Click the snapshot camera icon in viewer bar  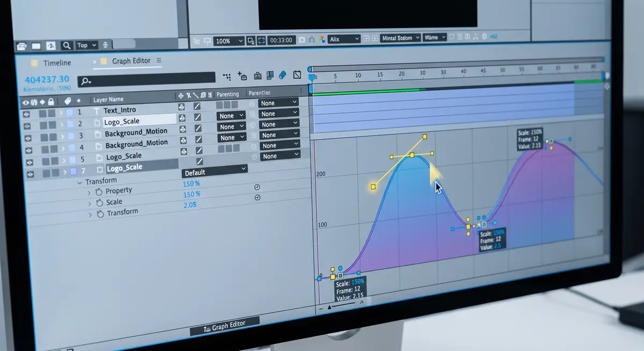point(302,40)
